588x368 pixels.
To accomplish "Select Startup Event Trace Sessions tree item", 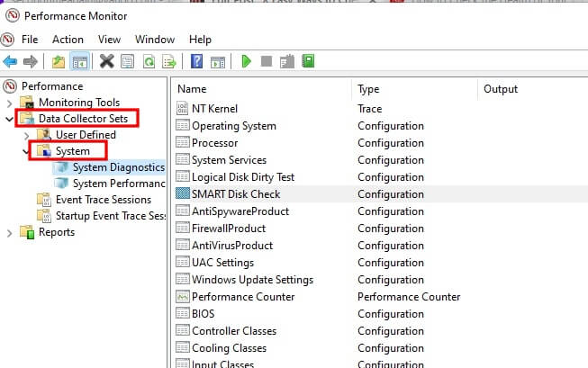I will [111, 216].
